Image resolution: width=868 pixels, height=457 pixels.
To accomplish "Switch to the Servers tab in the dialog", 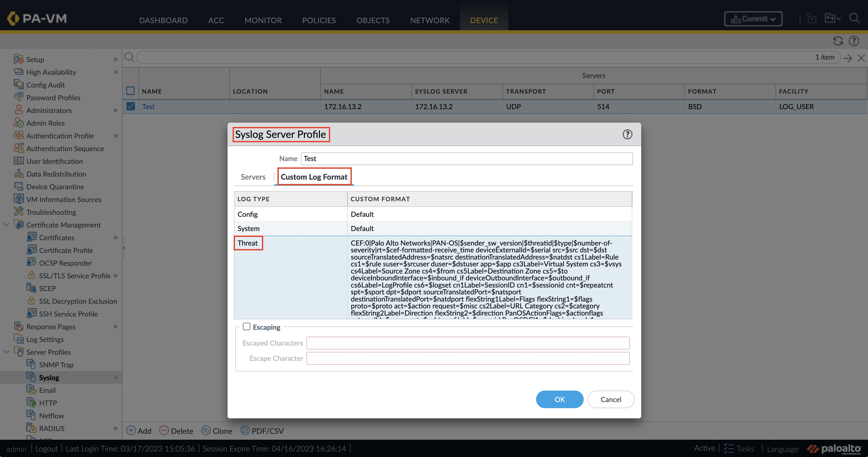I will coord(253,177).
